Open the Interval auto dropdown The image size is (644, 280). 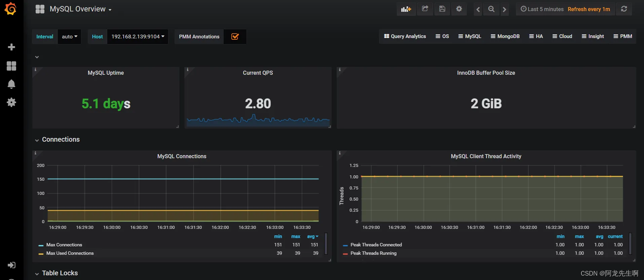point(70,36)
